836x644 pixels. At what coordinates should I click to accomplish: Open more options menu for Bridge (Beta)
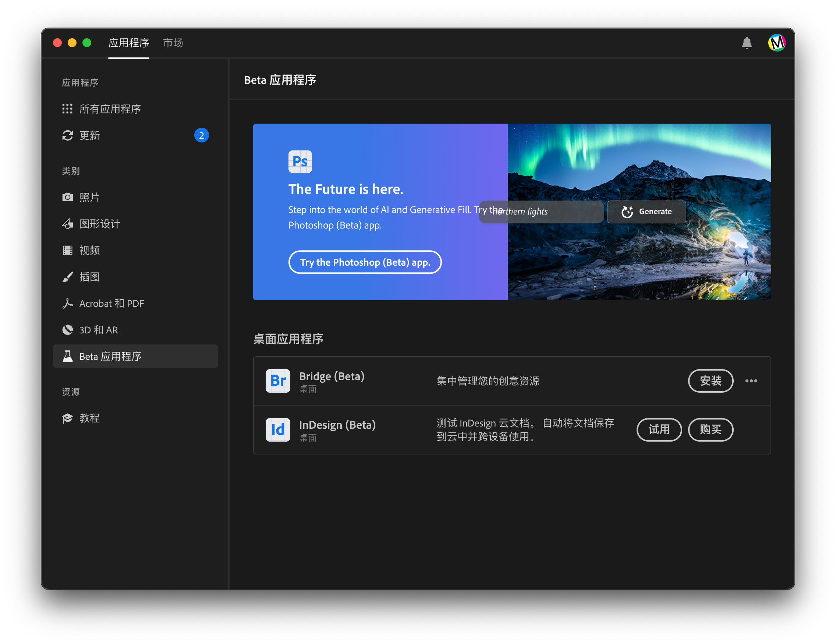[x=751, y=381]
